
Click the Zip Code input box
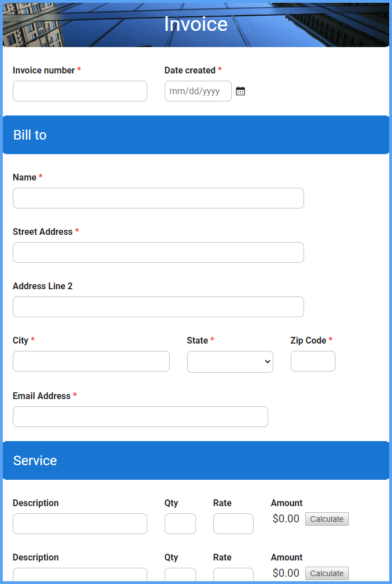tap(313, 361)
